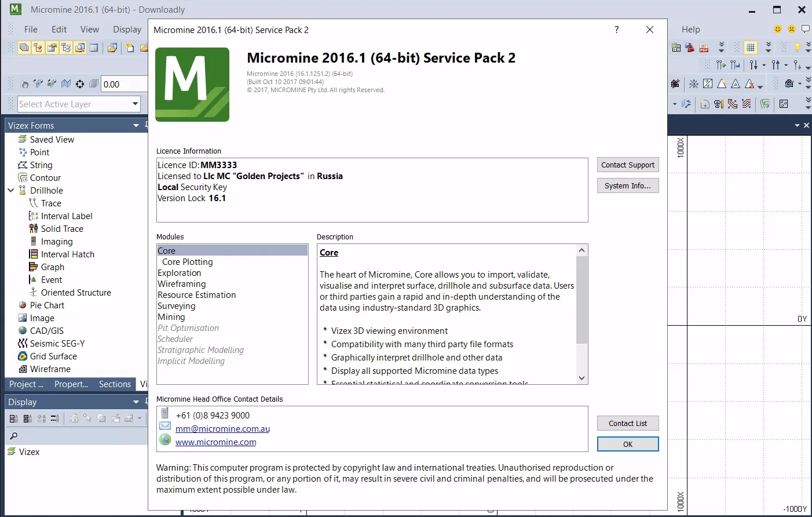This screenshot has height=517, width=812.
Task: Switch to the Sections tab
Action: [115, 384]
